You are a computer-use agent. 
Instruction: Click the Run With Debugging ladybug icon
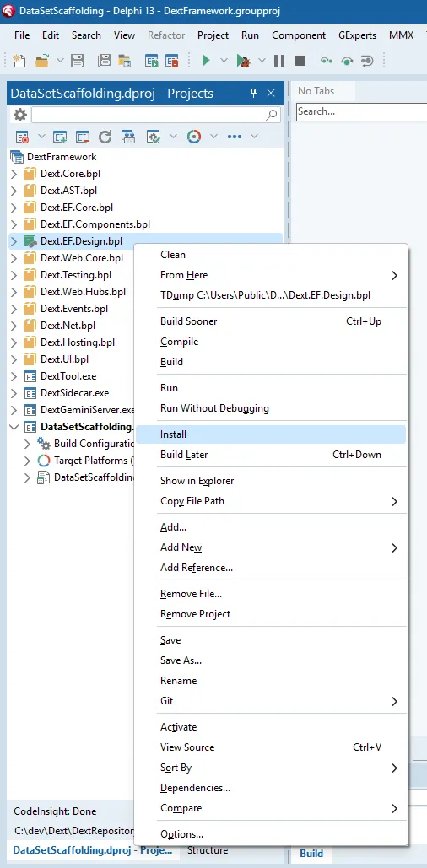point(243,61)
